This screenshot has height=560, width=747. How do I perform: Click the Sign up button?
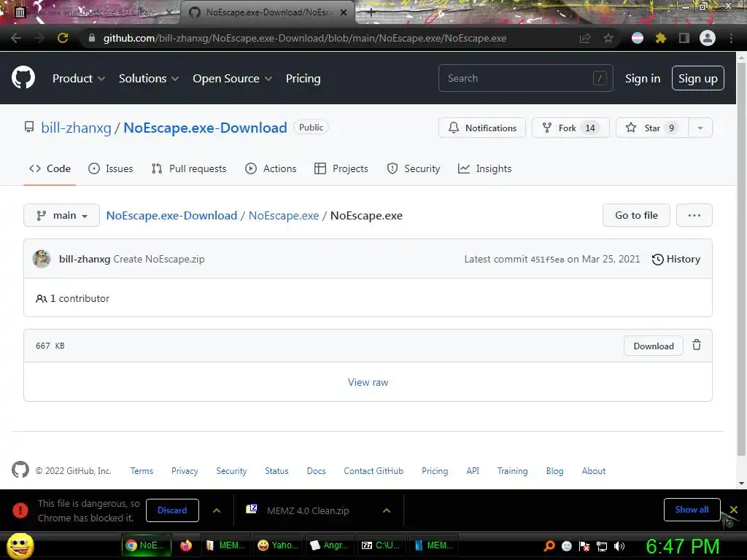click(697, 78)
